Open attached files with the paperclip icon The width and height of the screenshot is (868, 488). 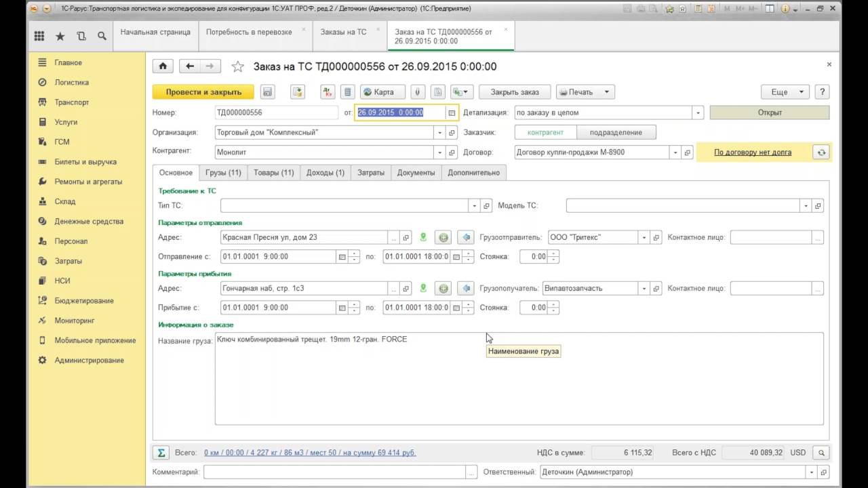click(418, 92)
